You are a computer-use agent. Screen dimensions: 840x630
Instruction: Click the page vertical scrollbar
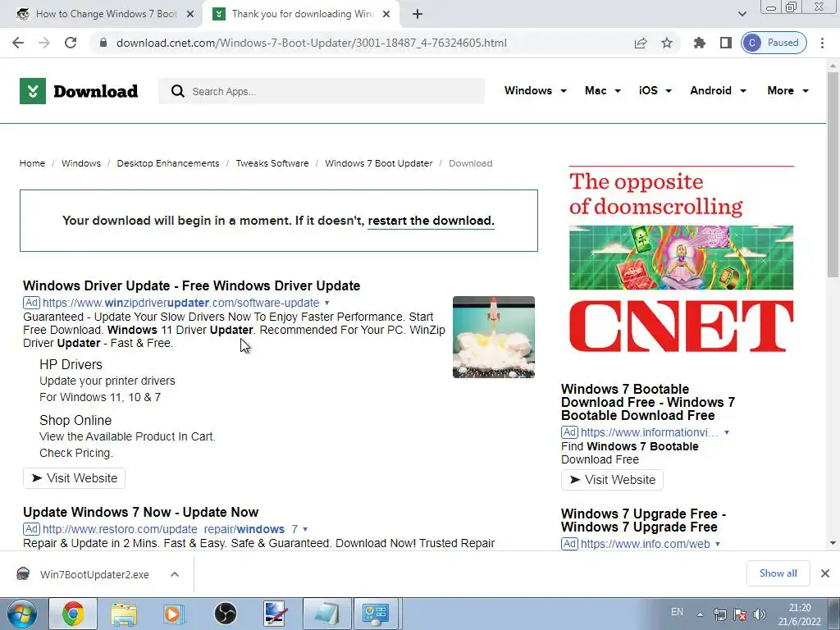(x=833, y=175)
